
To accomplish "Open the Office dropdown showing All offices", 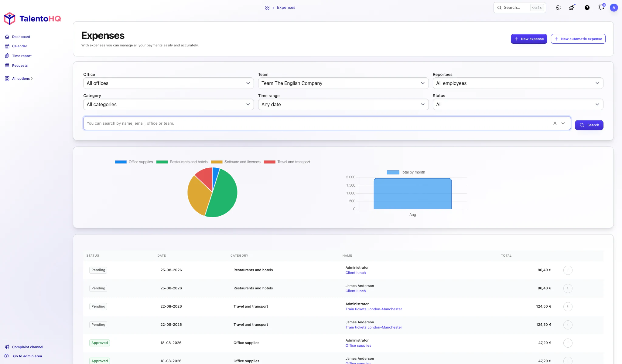I will pyautogui.click(x=169, y=83).
